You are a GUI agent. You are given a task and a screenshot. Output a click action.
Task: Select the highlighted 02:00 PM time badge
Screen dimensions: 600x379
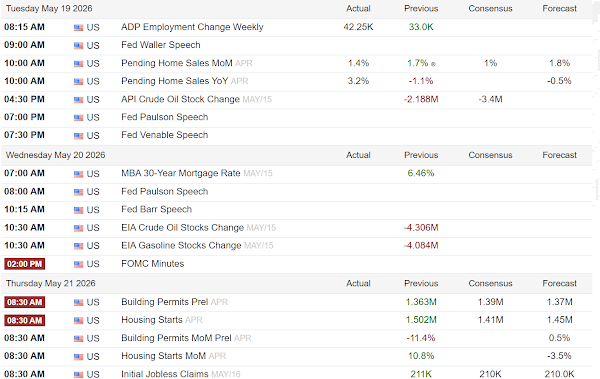(24, 264)
